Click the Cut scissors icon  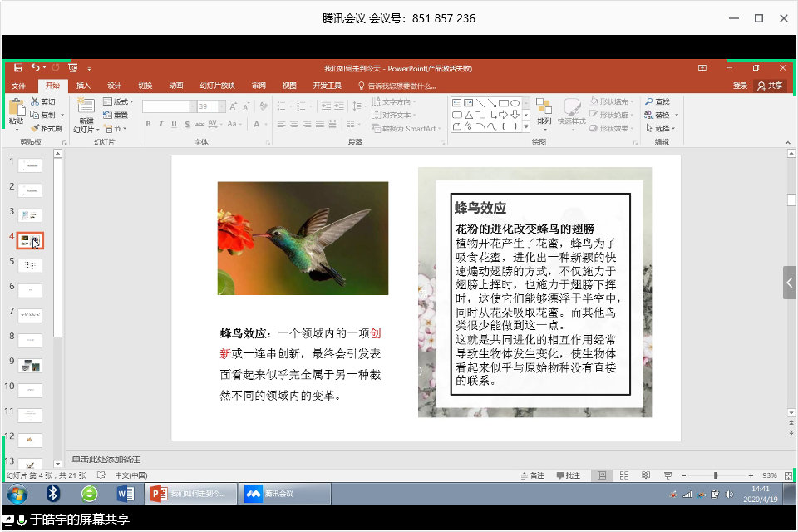coord(34,101)
